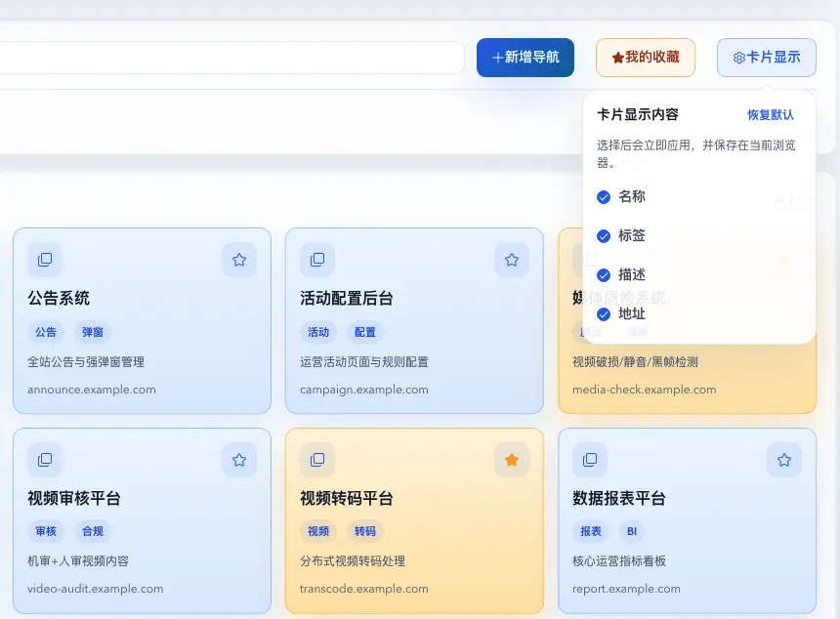Open 我的收藏 favorites

[646, 58]
